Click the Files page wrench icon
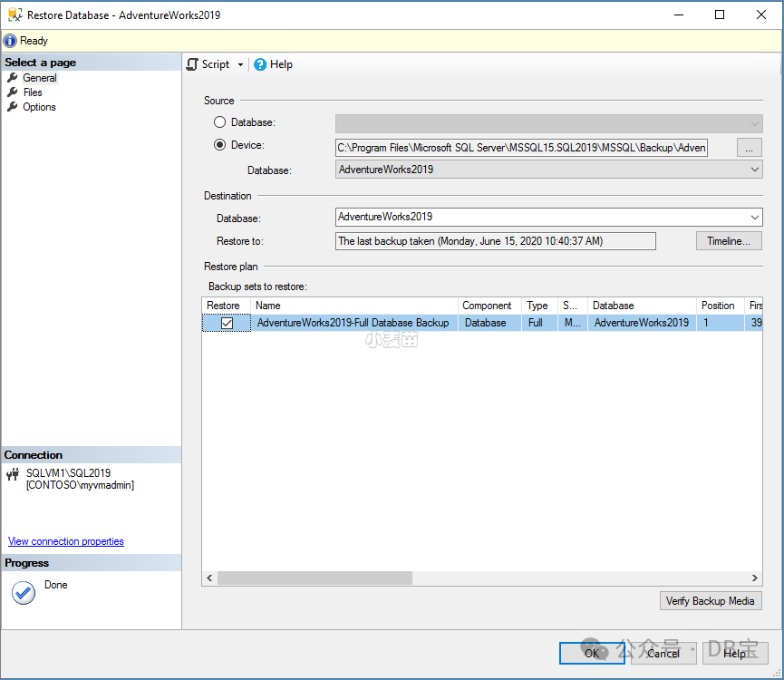This screenshot has height=680, width=784. tap(13, 92)
